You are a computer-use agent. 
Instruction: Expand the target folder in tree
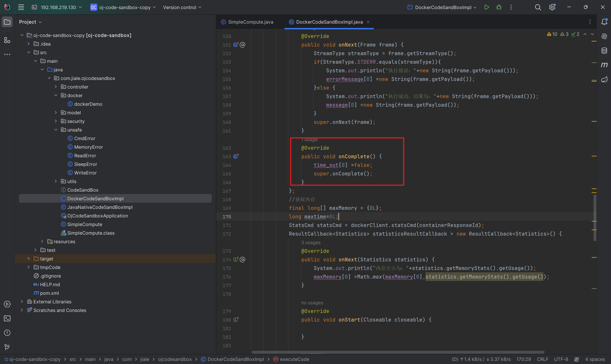[28, 259]
